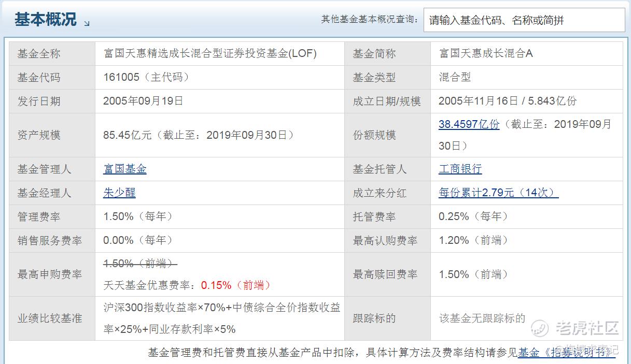Click the 基金类型 row label

pyautogui.click(x=374, y=77)
